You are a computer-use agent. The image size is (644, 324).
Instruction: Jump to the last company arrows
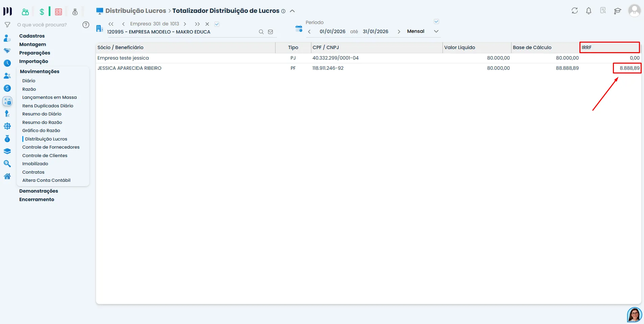point(197,24)
